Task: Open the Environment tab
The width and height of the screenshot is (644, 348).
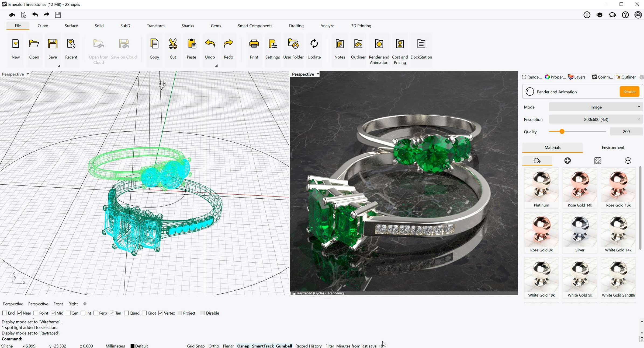Action: 613,147
